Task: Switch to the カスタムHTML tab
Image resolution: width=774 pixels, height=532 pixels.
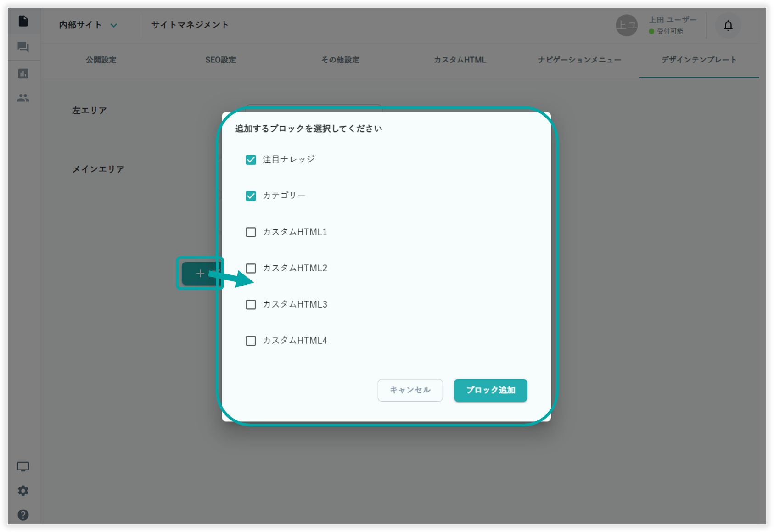Action: coord(460,60)
